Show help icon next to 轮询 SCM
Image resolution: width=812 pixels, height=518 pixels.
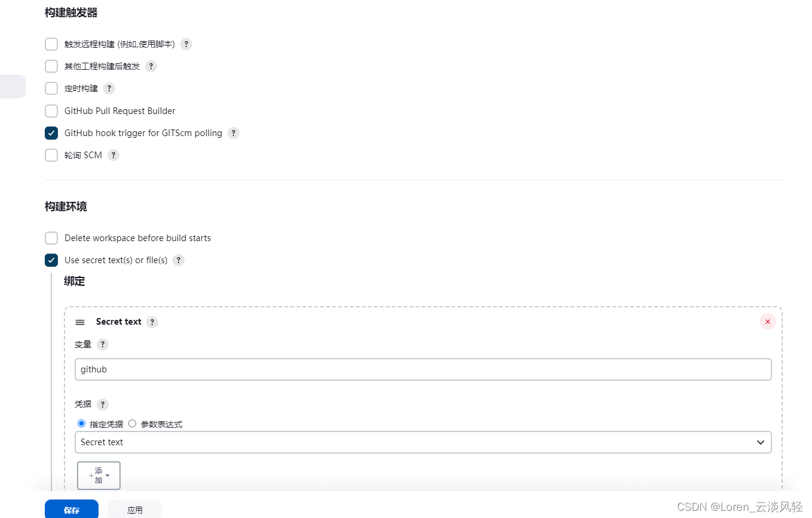coord(113,155)
